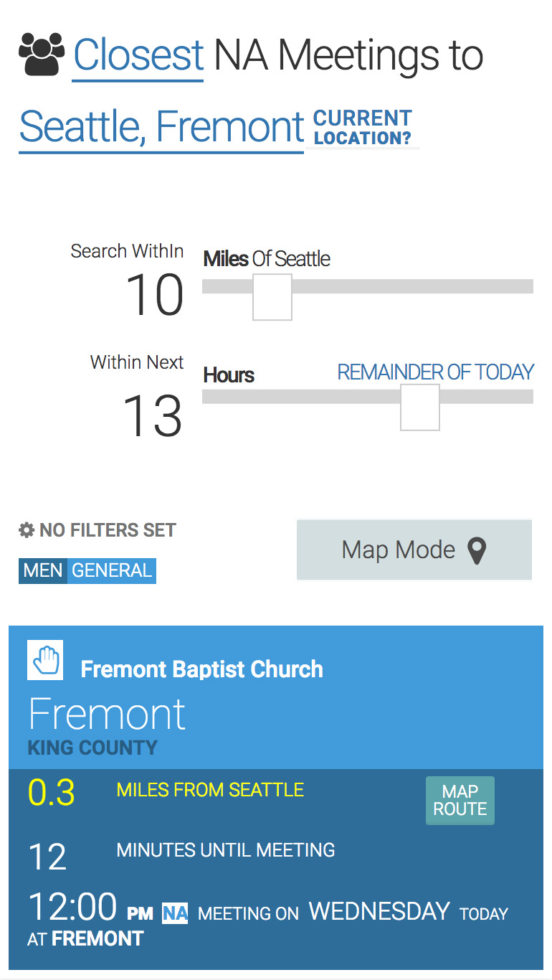Click the NA badge next to meeting time
Viewport: 552px width, 980px height.
[x=175, y=913]
